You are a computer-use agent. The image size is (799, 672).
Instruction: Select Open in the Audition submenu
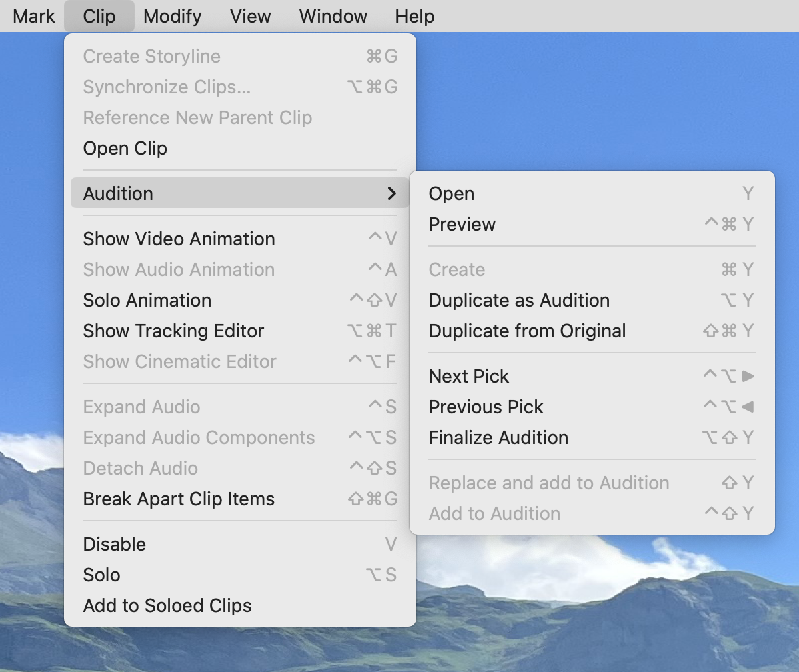click(592, 193)
